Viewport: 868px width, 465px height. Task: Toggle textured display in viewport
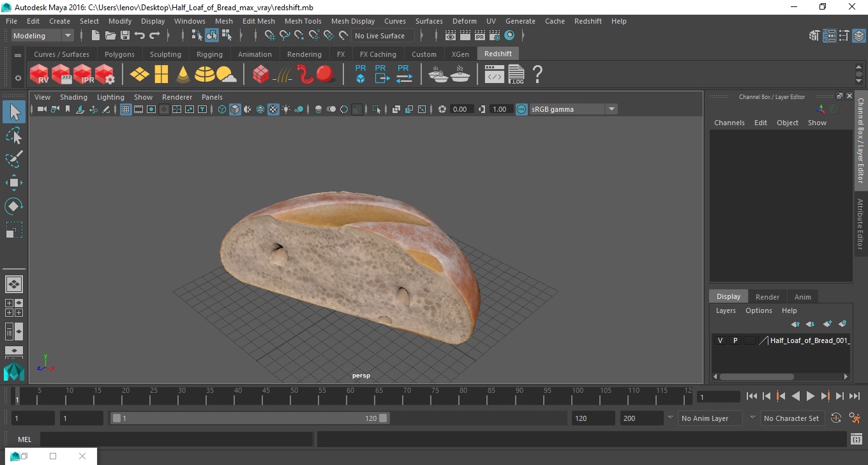click(273, 109)
